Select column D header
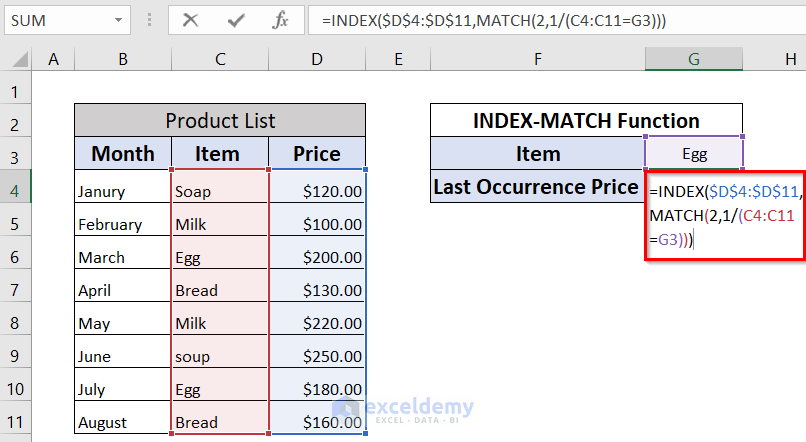 (x=316, y=60)
